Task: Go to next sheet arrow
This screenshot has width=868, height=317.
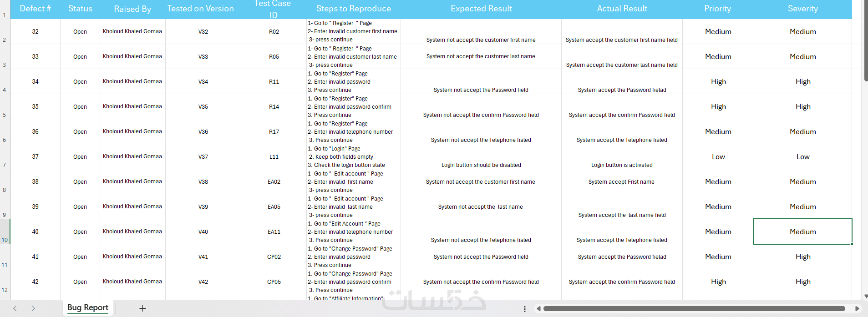Action: click(x=33, y=308)
